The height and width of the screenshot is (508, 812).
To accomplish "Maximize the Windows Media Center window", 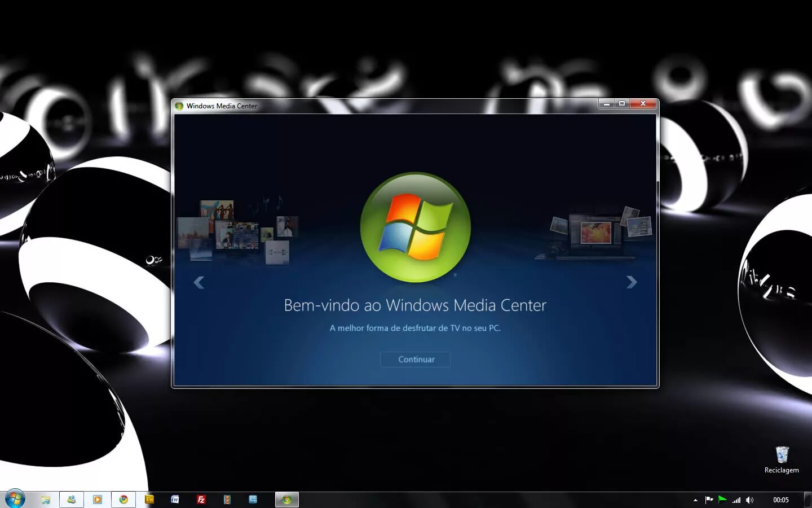I will (622, 104).
